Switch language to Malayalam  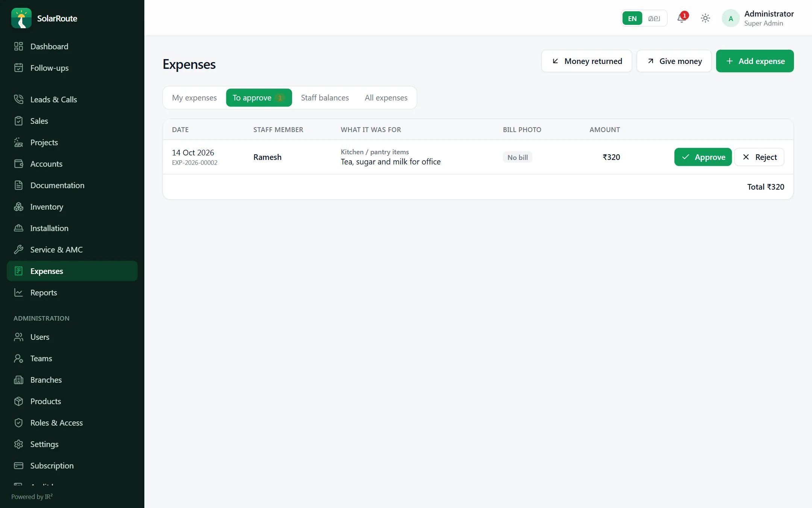654,18
